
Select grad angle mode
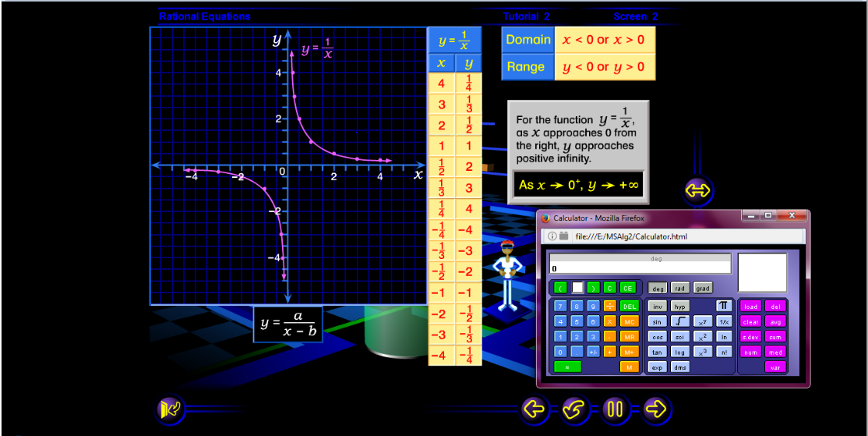point(703,288)
